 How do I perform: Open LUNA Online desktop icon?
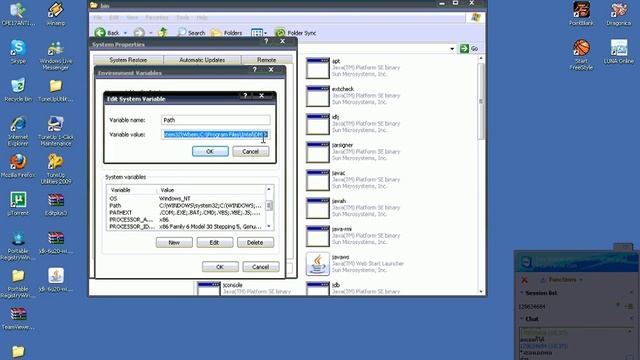[619, 51]
